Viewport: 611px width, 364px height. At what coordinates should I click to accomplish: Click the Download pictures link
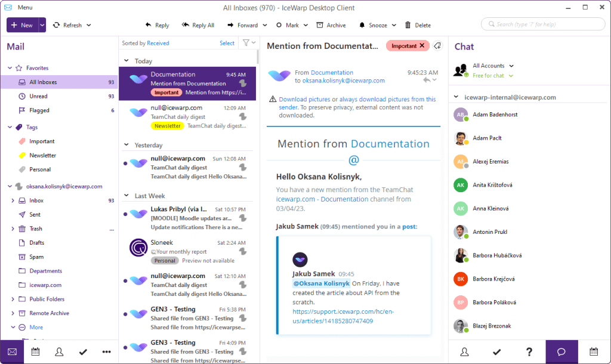coord(304,100)
